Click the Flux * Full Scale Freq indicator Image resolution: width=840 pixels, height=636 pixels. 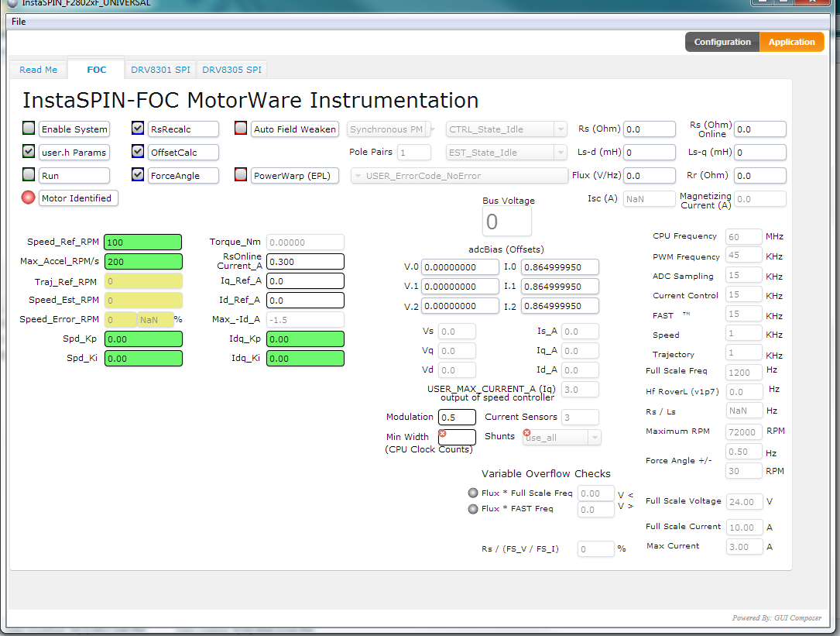tap(473, 493)
